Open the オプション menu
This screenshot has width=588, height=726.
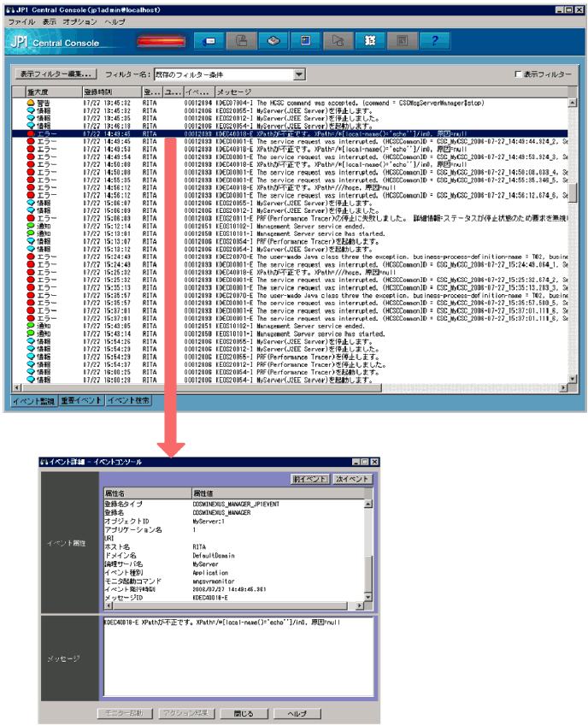tap(79, 21)
